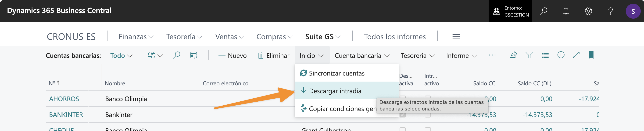The height and width of the screenshot is (131, 644).
Task: Click the Eliminar button
Action: point(273,55)
